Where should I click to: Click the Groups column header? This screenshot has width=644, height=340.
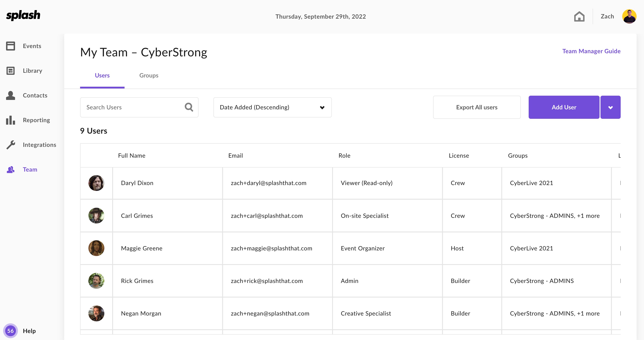click(518, 156)
